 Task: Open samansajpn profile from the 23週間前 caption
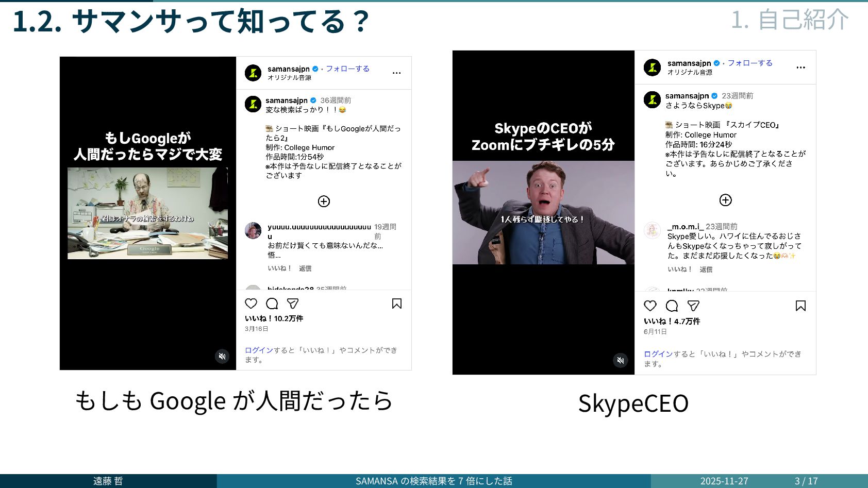pos(687,96)
